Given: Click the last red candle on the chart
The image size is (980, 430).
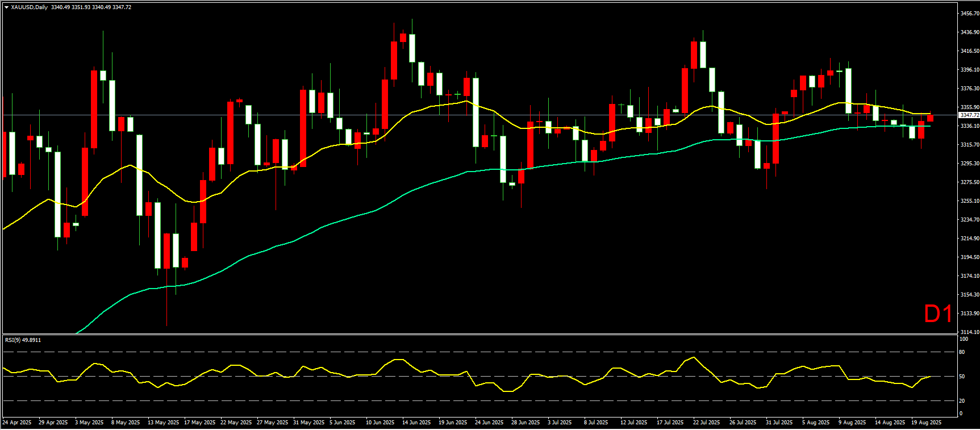Looking at the screenshot, I should 930,118.
